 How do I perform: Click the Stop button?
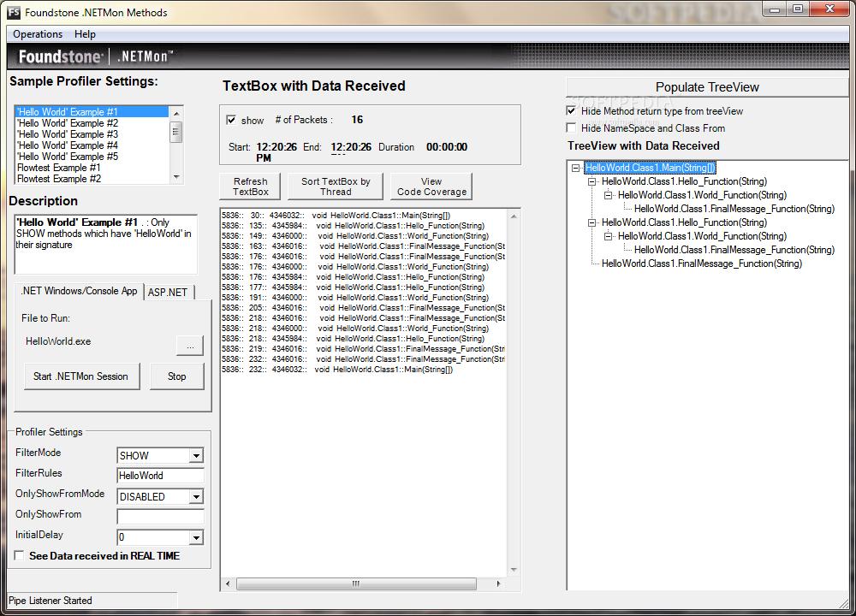[x=177, y=376]
